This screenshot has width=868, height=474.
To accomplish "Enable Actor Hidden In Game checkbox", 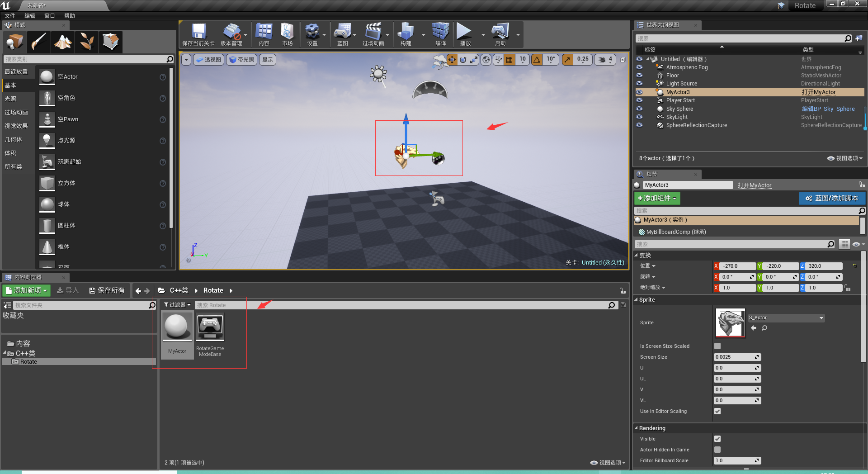I will point(717,450).
